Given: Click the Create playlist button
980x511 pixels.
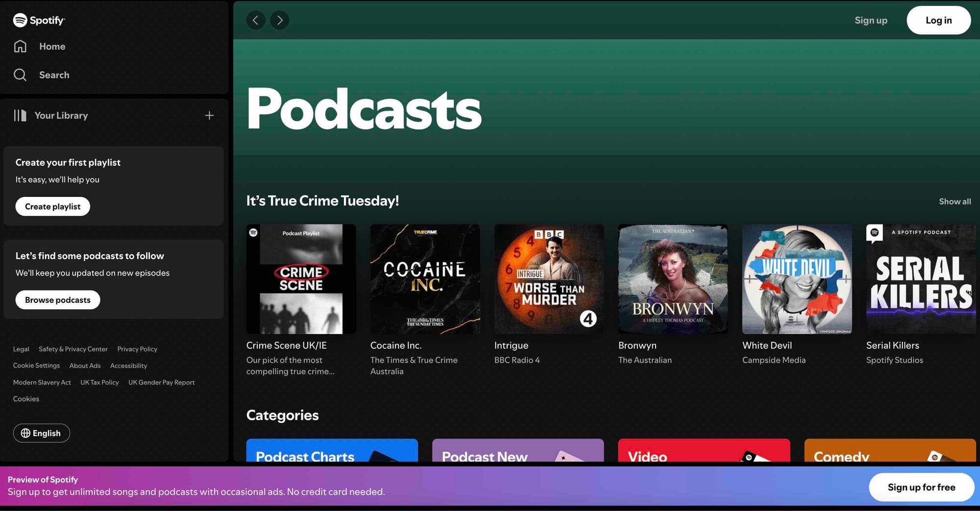Looking at the screenshot, I should pos(52,206).
